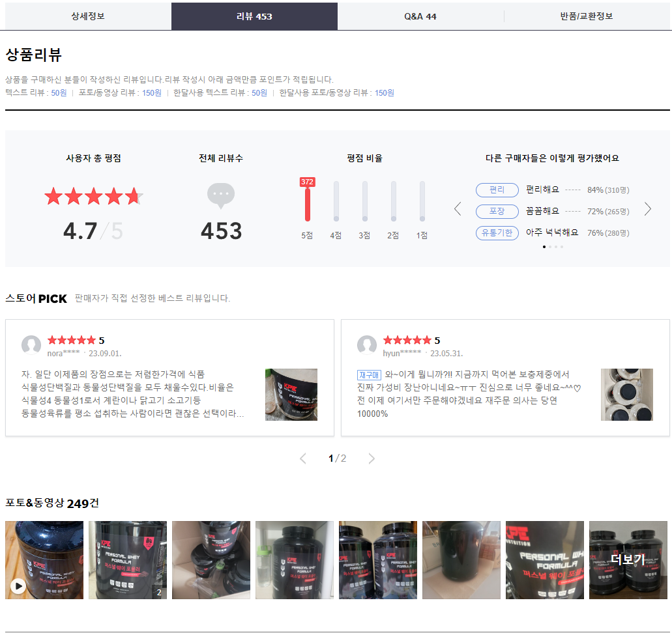Click the 4.7 overall star rating
Screen dimensions: 672x635
(93, 196)
